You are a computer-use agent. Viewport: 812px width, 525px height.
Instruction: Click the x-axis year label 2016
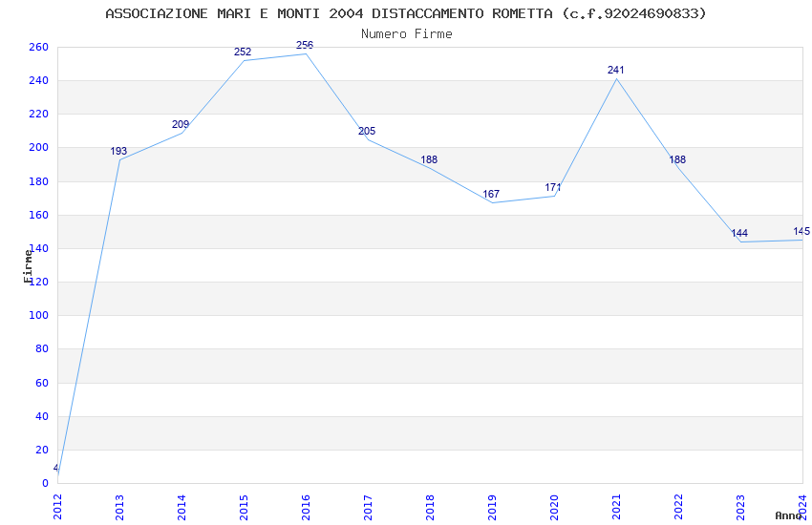point(306,507)
